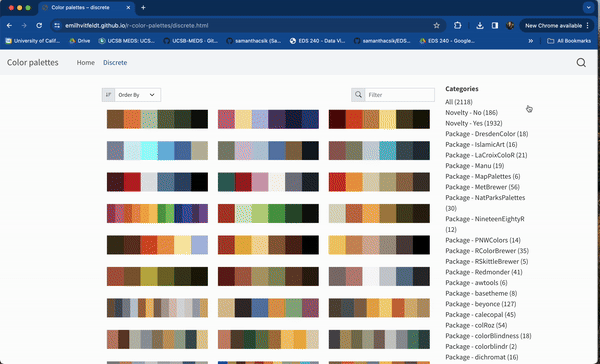Click palette with red, white and black

[157, 182]
